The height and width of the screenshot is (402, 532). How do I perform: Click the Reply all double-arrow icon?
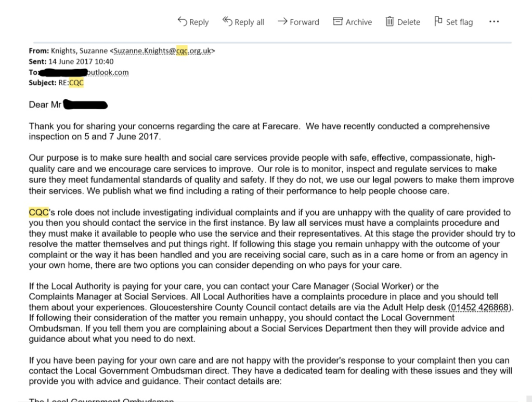[x=227, y=21]
